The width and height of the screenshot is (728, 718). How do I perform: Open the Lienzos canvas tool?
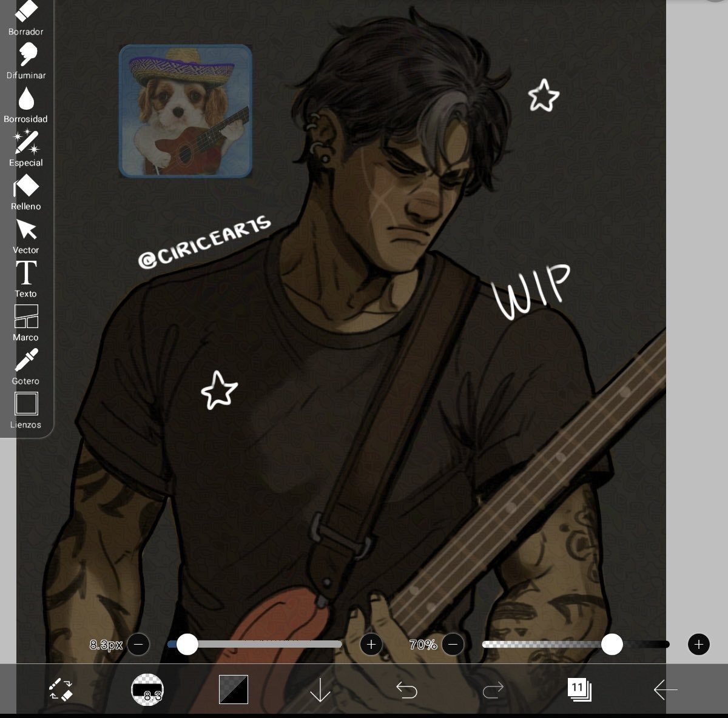(25, 411)
